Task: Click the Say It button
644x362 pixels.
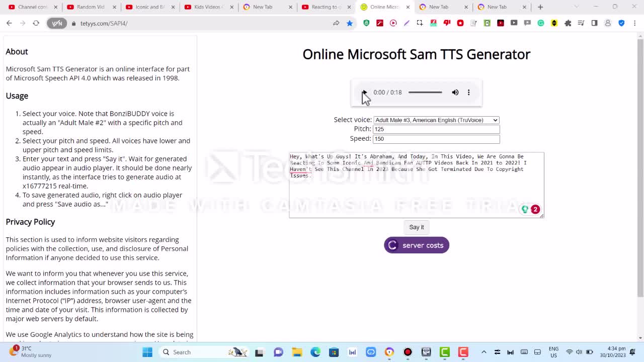Action: click(417, 227)
